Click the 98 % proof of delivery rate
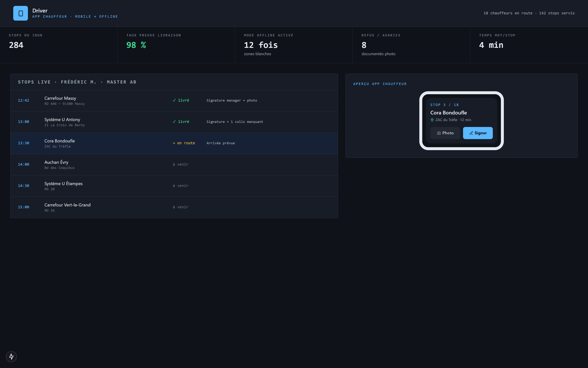 click(136, 45)
